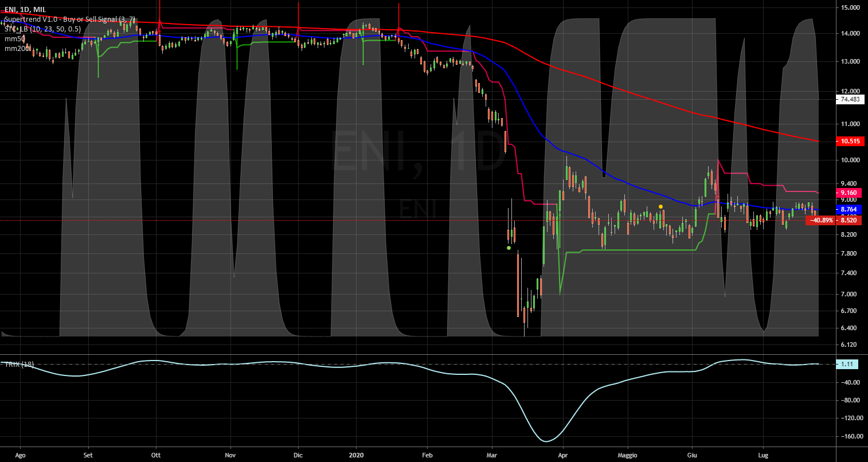The image size is (868, 462).
Task: Click the 13.000 price axis tick
Action: (850, 61)
